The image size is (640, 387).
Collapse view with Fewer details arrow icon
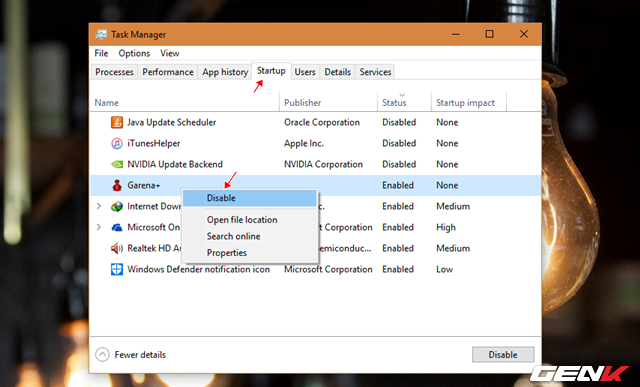coord(102,354)
